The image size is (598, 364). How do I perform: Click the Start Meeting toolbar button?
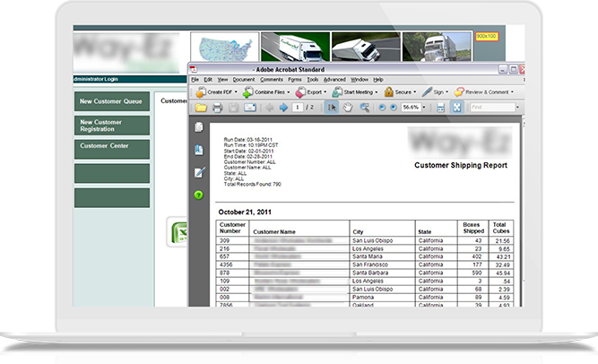[355, 92]
